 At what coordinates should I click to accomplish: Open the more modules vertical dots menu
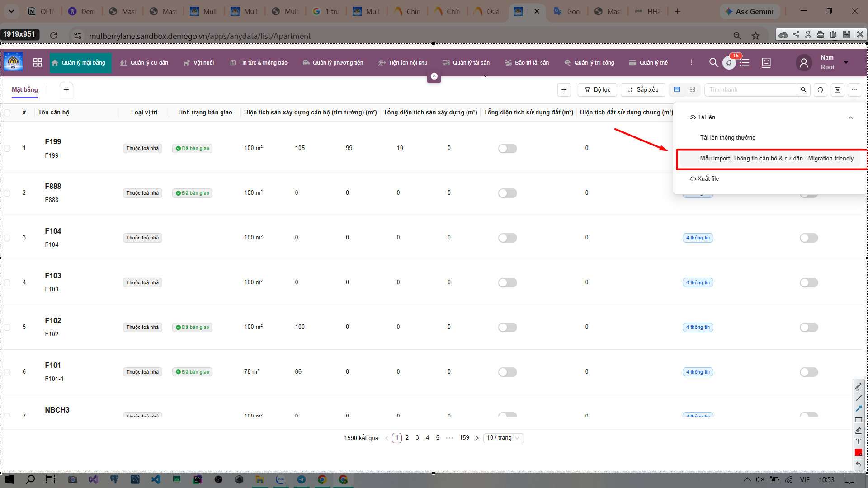pyautogui.click(x=691, y=62)
